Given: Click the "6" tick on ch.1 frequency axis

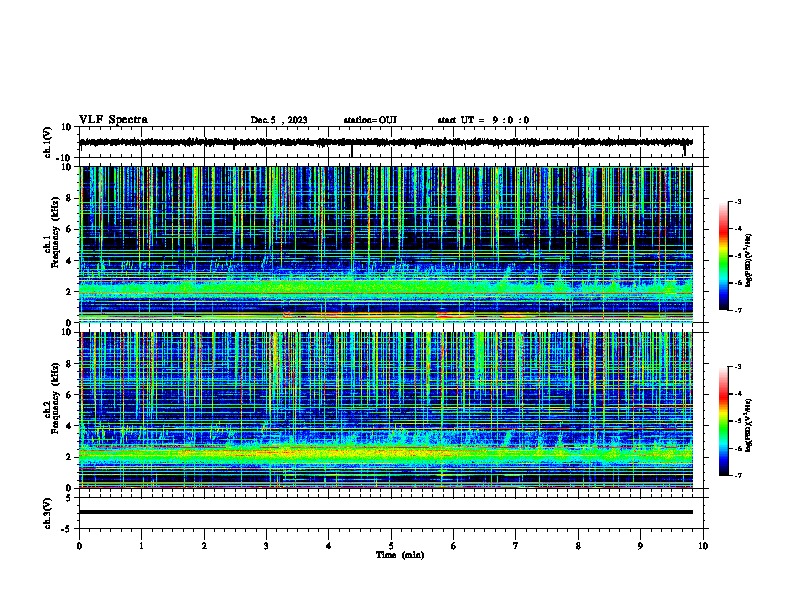Looking at the screenshot, I should 70,229.
